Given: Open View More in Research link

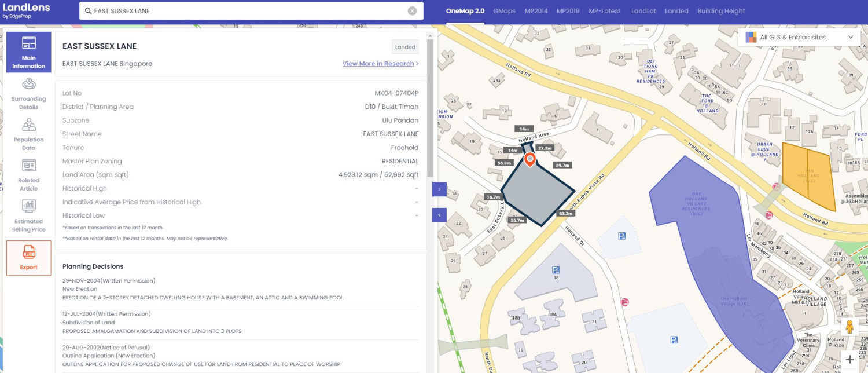Looking at the screenshot, I should (x=378, y=64).
